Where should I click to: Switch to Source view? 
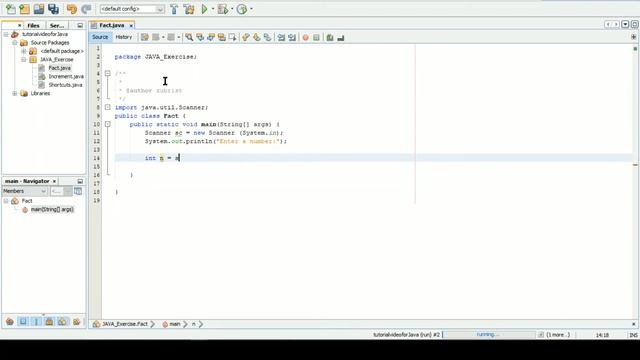[100, 37]
